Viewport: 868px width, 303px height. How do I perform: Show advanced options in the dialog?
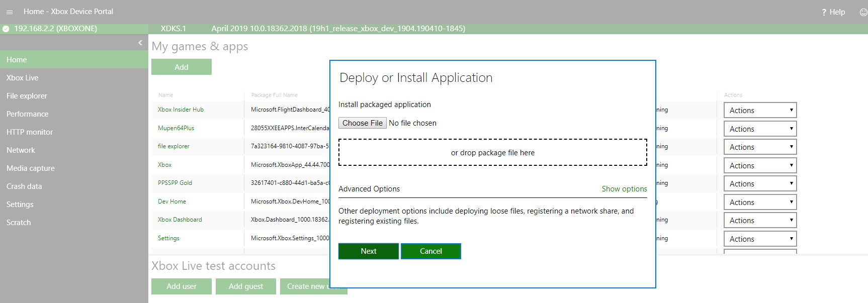pyautogui.click(x=624, y=189)
